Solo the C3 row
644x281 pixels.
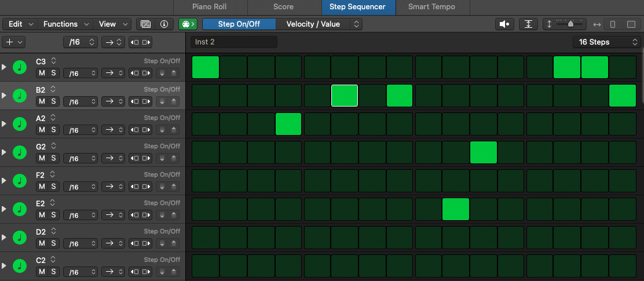click(x=53, y=73)
